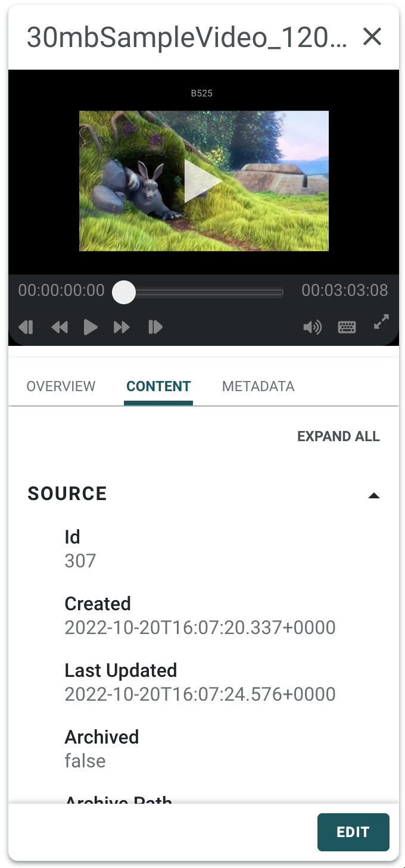Click Expand All to open all sections
This screenshot has width=405, height=868.
[x=338, y=436]
